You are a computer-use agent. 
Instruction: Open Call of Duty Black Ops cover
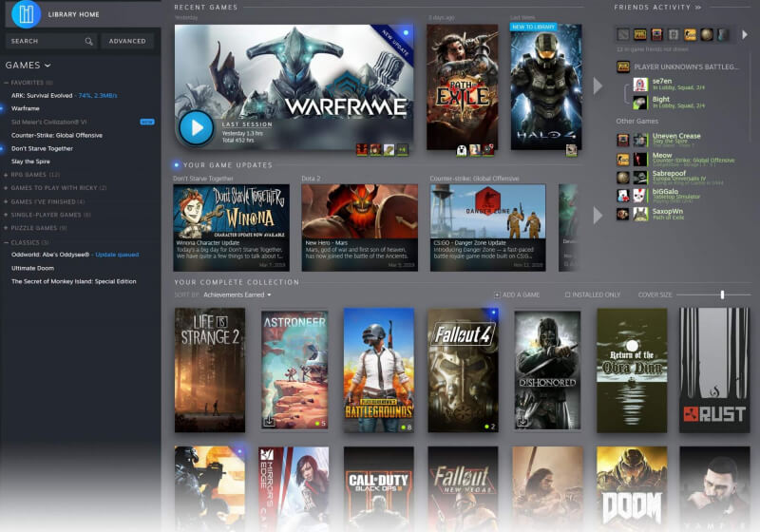[x=378, y=488]
